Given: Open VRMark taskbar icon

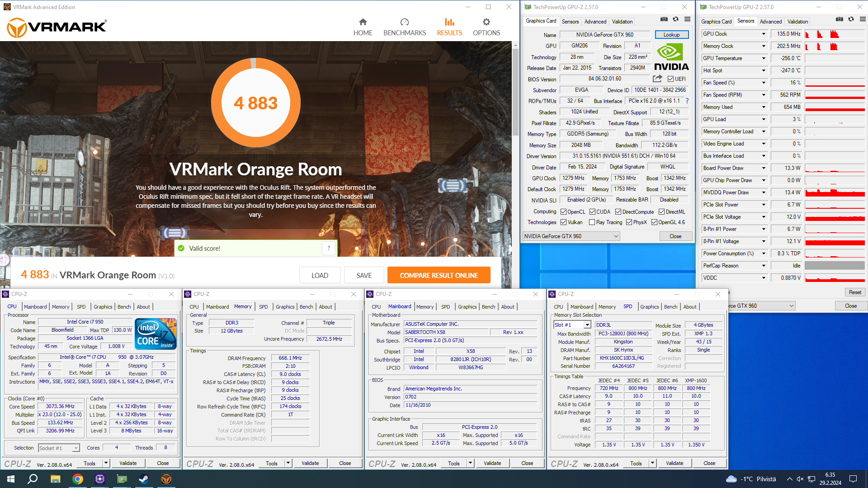Looking at the screenshot, I should click(166, 479).
